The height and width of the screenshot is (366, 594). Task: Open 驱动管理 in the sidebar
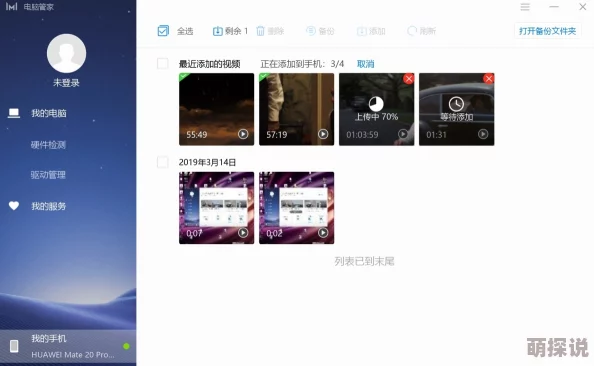[x=48, y=175]
